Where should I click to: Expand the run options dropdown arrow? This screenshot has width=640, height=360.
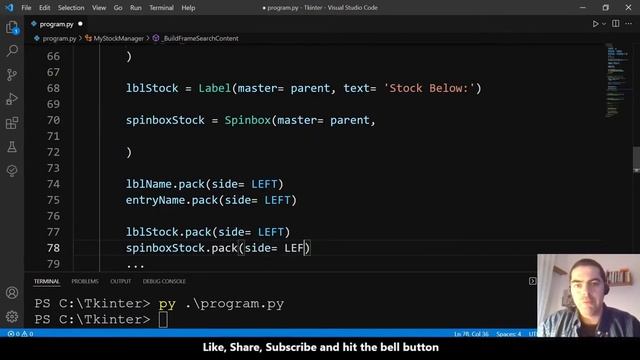coord(604,24)
